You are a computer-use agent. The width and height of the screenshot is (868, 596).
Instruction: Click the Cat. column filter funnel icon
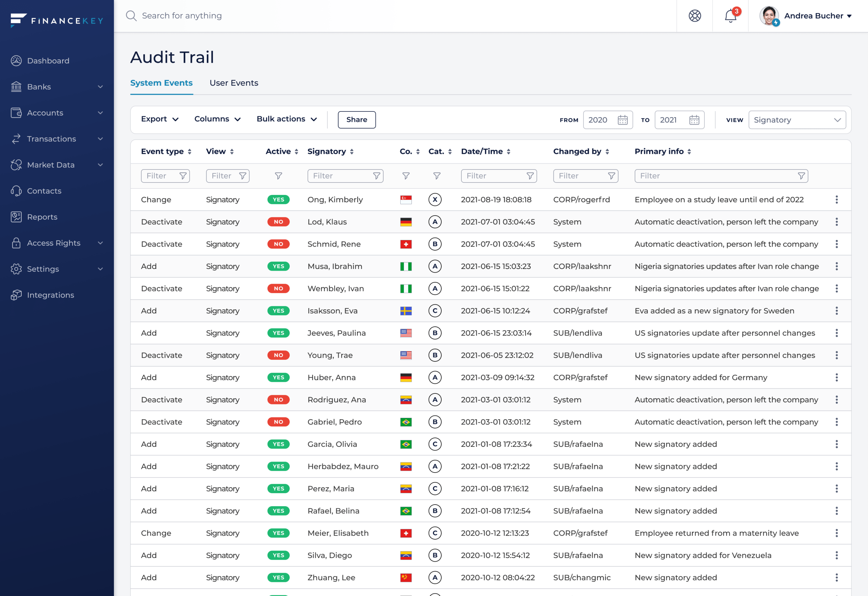coord(437,176)
